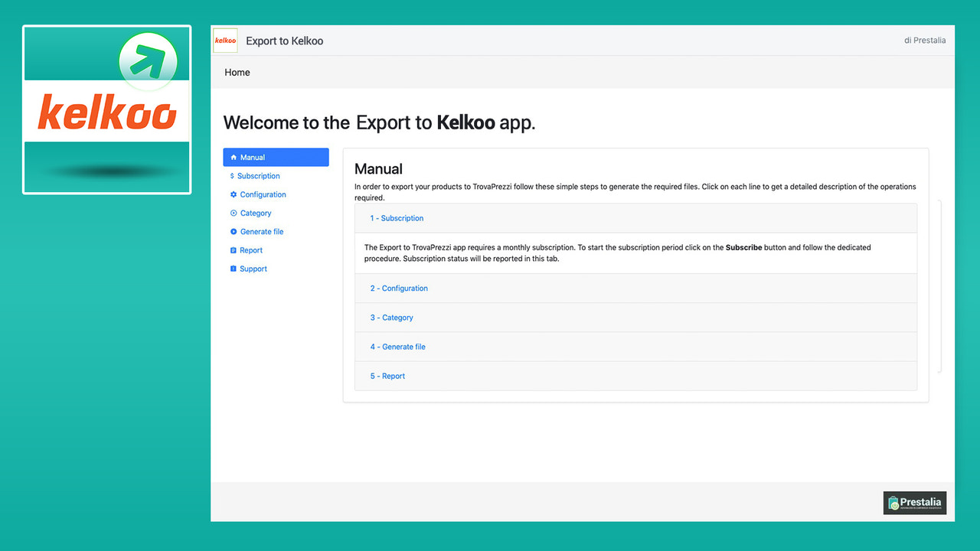Image resolution: width=980 pixels, height=551 pixels.
Task: Open the Subscription sidebar entry
Action: (260, 175)
